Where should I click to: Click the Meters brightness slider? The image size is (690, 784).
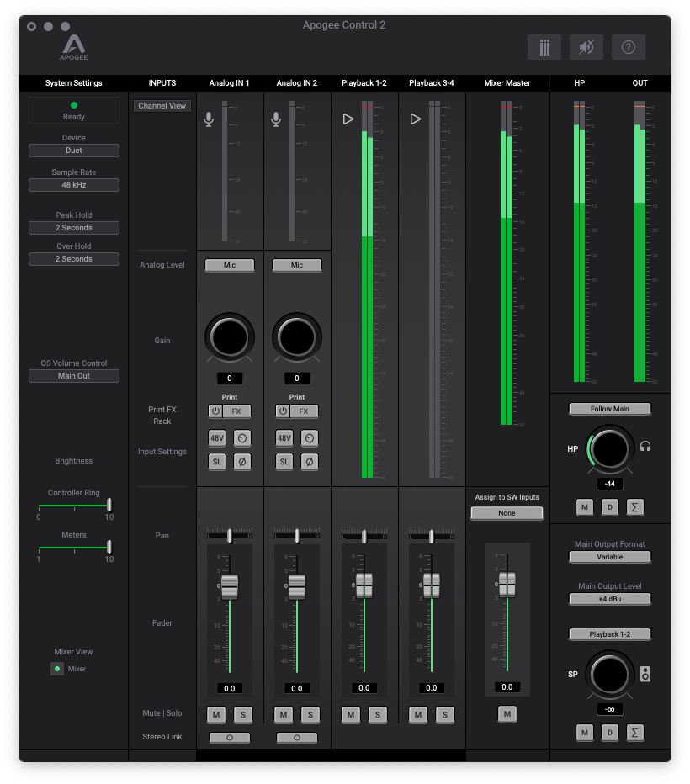[x=74, y=548]
